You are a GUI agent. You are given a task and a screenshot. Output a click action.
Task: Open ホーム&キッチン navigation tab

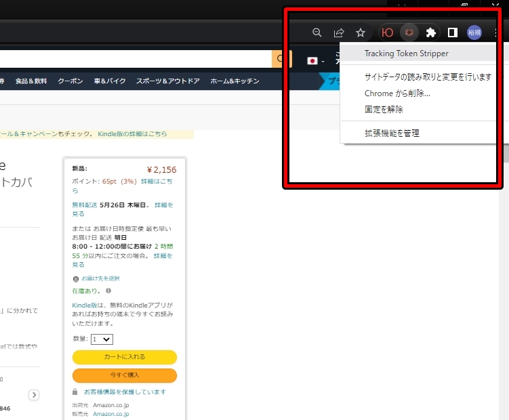pos(235,81)
